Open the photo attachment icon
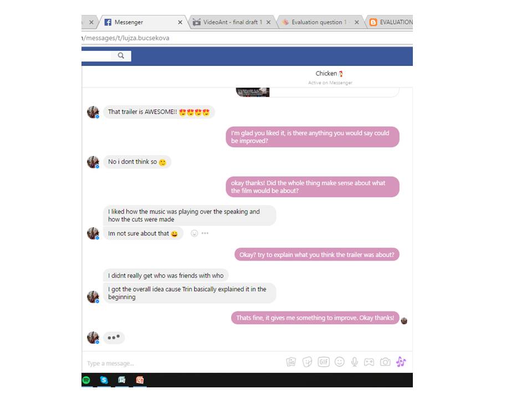Screen dimensions: 532x399 pyautogui.click(x=291, y=362)
